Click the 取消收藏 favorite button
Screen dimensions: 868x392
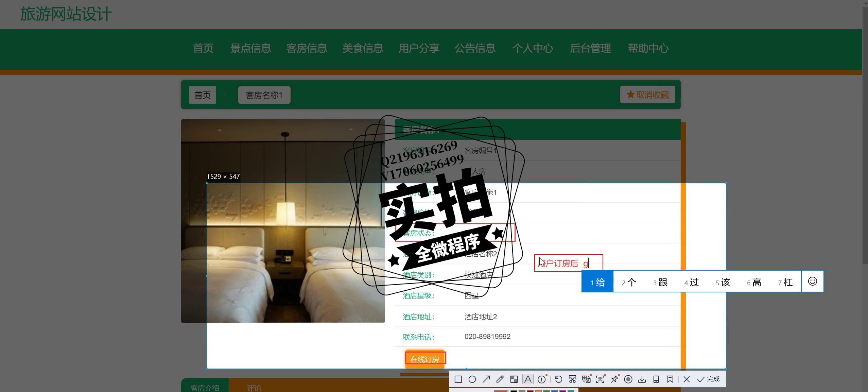tap(648, 95)
